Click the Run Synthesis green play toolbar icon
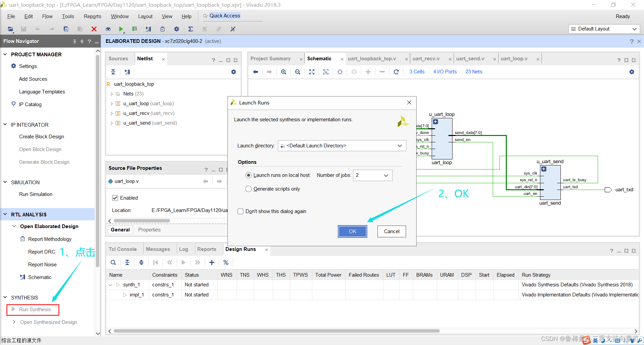 click(121, 29)
